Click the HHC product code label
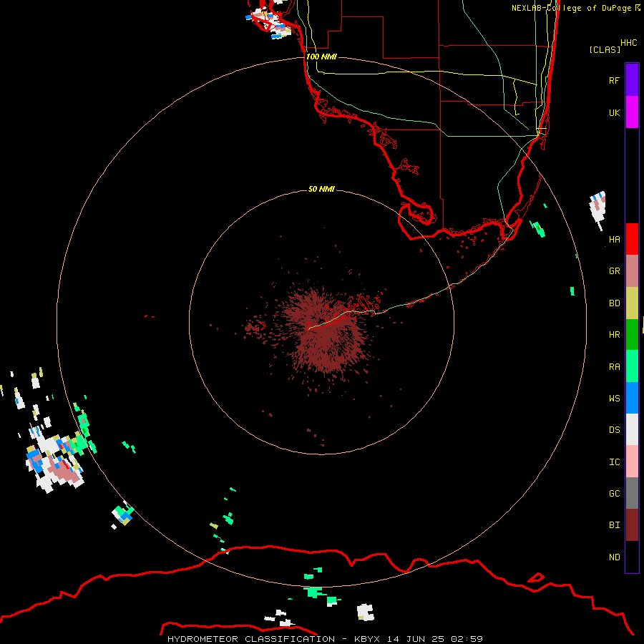Screen dimensions: 644x644 (628, 43)
